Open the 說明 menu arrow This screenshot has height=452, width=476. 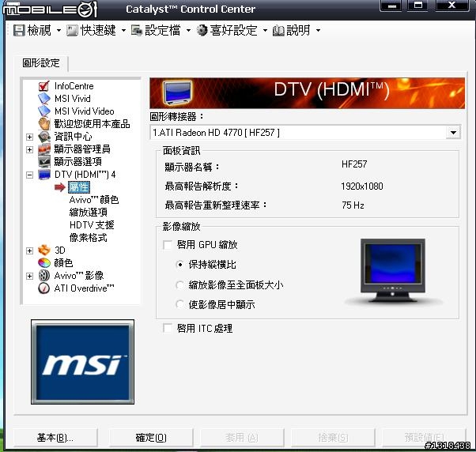(x=318, y=30)
